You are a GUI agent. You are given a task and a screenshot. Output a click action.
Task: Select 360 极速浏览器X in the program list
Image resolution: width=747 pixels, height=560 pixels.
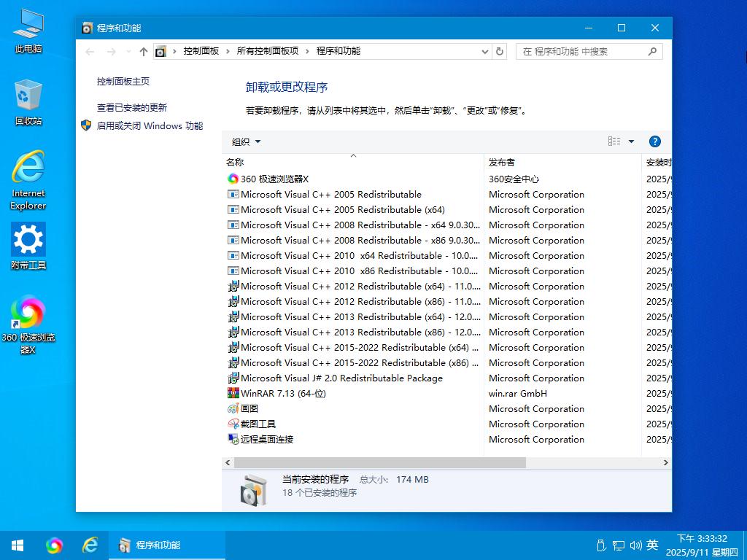[274, 179]
